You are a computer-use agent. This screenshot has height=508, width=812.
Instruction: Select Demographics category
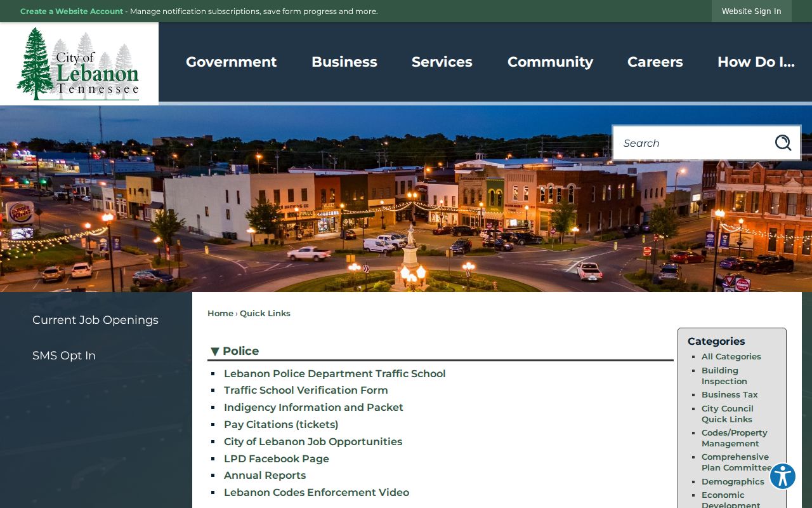[x=733, y=481]
